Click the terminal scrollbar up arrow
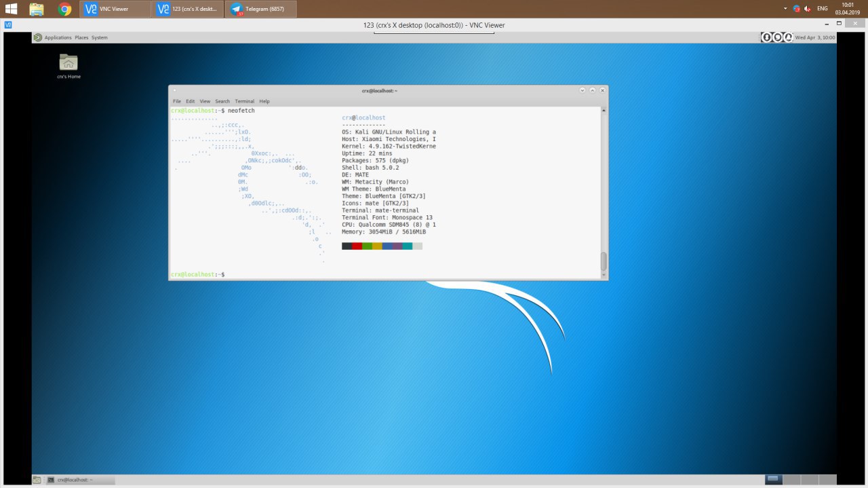This screenshot has height=488, width=868. click(604, 109)
